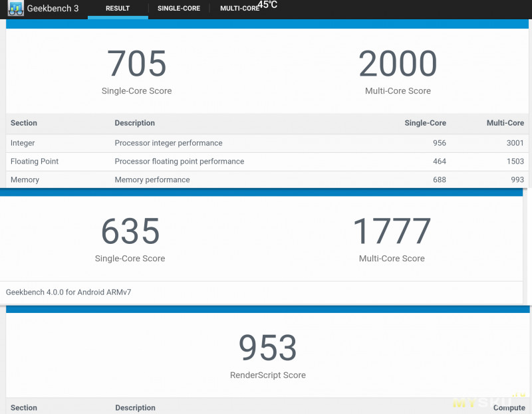Image resolution: width=532 pixels, height=414 pixels.
Task: Click the Geekbench 4.0.0 for Android text
Action: tap(68, 292)
